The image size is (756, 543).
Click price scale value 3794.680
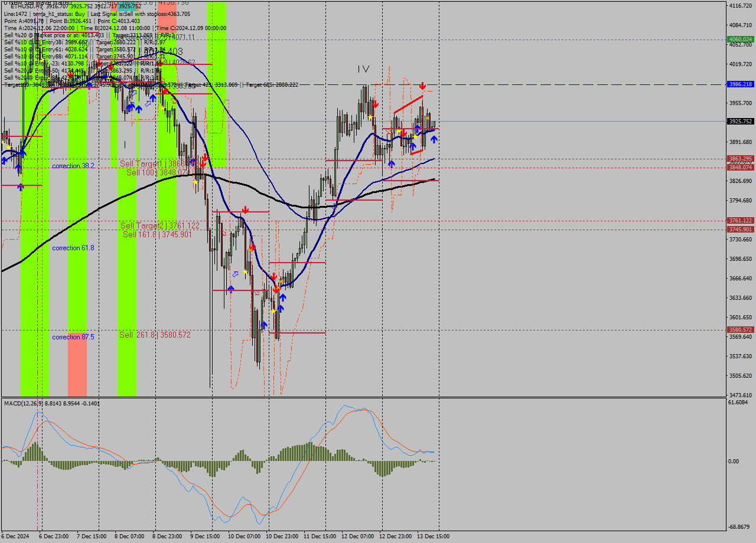741,200
